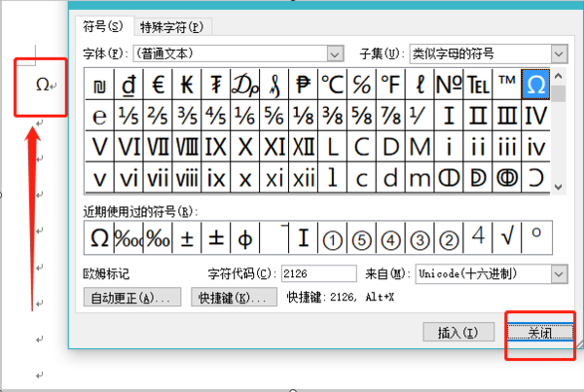Pick the degree Celsius ℃ symbol
The width and height of the screenshot is (584, 392).
[332, 86]
